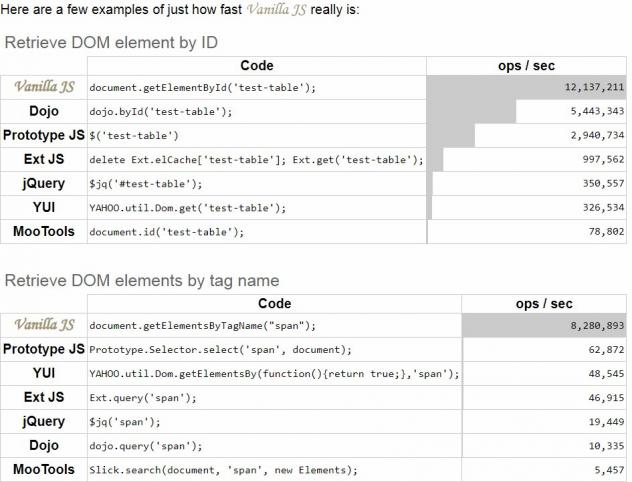Image resolution: width=632 pixels, height=482 pixels.
Task: Click Slick.search code for MooTools
Action: click(223, 470)
